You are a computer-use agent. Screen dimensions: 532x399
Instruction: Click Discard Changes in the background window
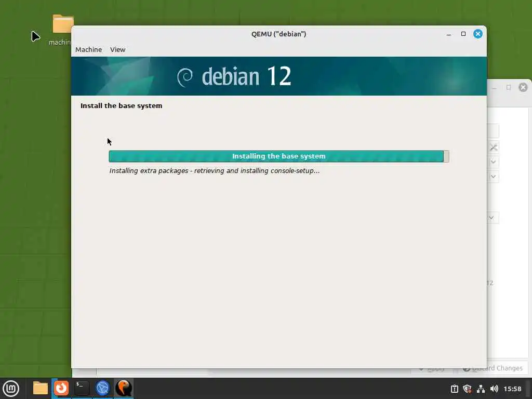[x=493, y=368]
